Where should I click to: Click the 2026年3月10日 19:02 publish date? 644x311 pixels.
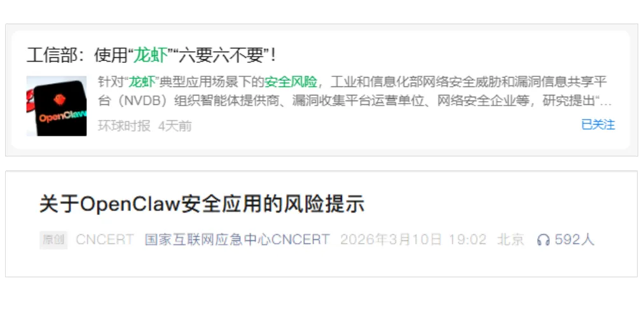(x=413, y=240)
